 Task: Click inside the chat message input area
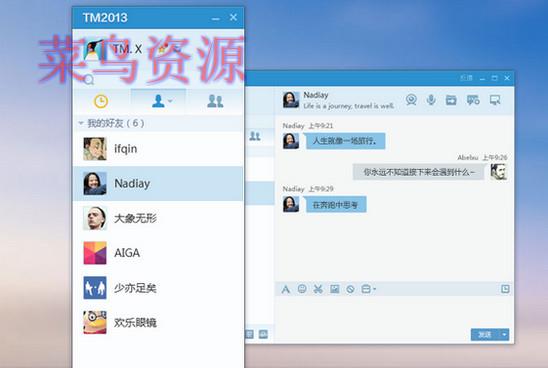pos(393,311)
